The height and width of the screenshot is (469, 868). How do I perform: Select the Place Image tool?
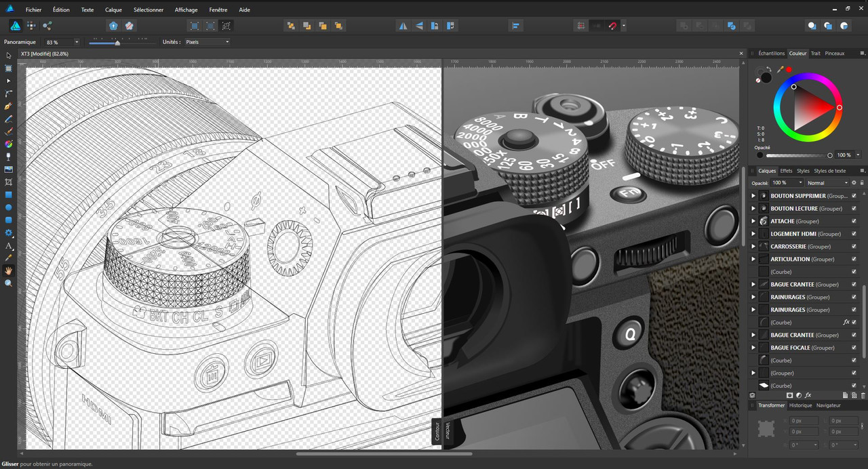click(x=9, y=169)
